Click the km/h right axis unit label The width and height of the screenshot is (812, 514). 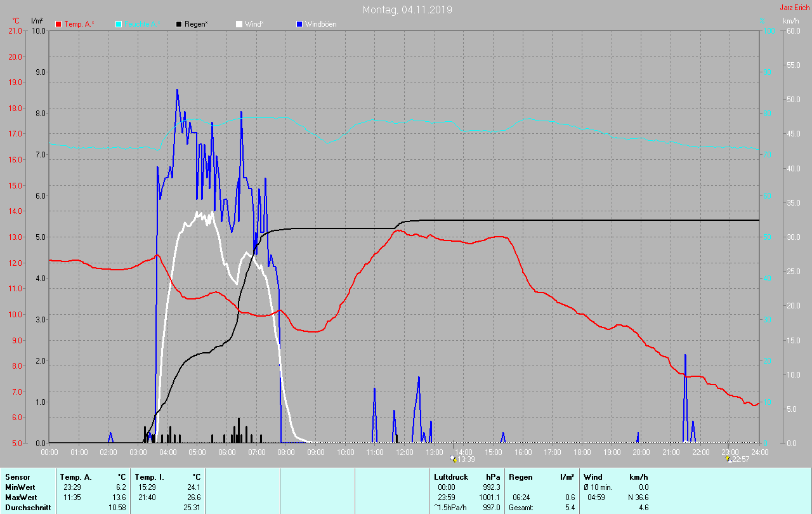791,22
